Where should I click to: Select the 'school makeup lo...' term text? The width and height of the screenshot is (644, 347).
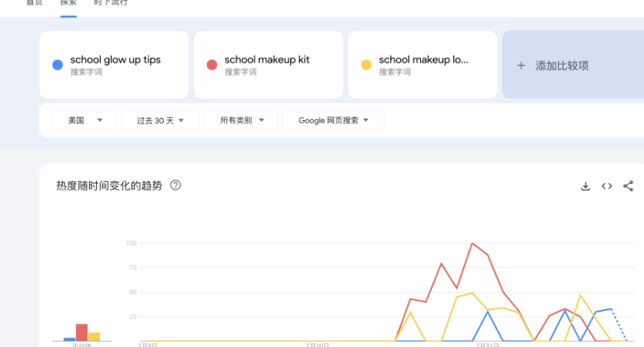[425, 60]
